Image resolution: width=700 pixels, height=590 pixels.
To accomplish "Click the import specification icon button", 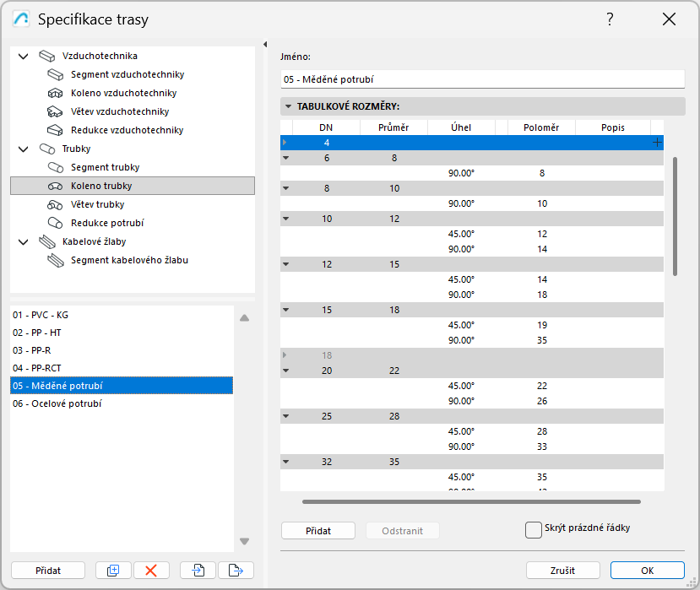I will click(x=198, y=571).
